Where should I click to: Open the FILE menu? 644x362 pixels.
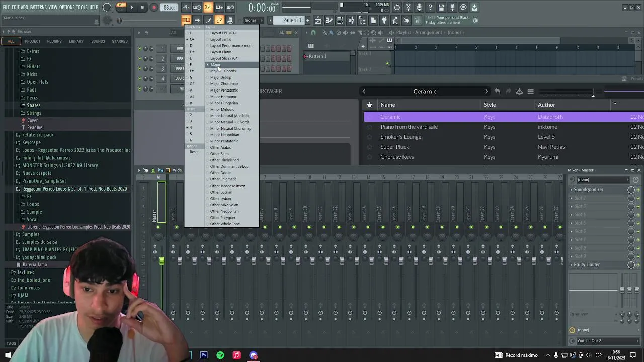tap(6, 7)
